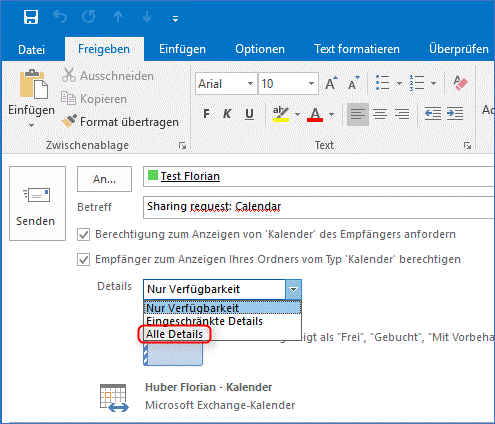
Task: Click the Save icon in quick access toolbar
Action: pyautogui.click(x=31, y=17)
